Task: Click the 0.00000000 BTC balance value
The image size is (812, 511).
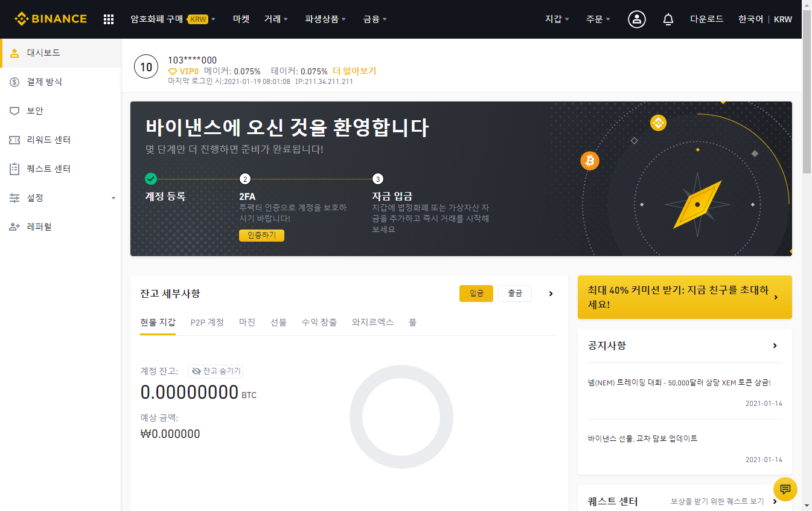Action: click(x=199, y=393)
